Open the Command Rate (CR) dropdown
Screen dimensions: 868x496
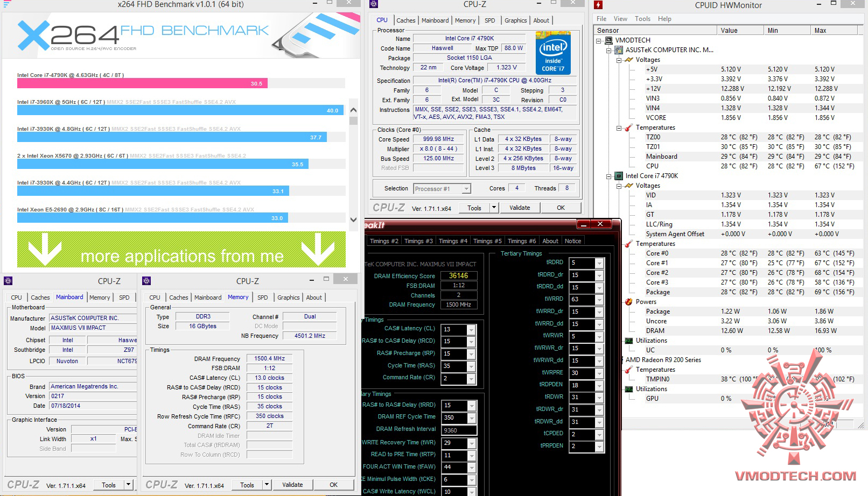tap(471, 379)
